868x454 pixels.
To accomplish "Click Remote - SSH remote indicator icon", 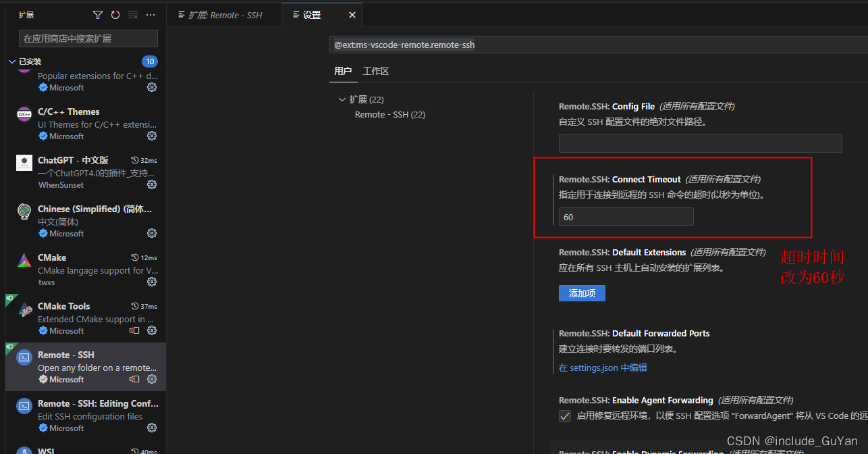I will (134, 379).
